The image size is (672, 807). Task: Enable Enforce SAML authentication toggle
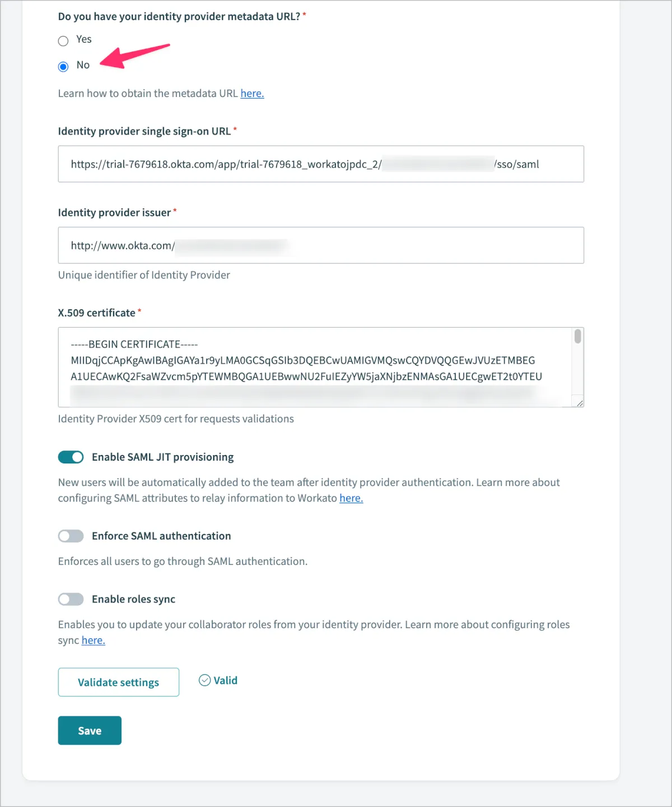pos(71,536)
